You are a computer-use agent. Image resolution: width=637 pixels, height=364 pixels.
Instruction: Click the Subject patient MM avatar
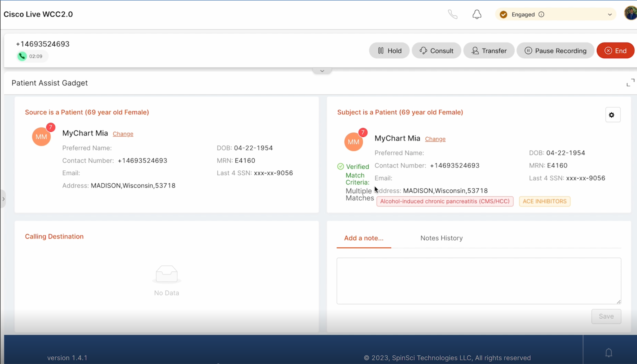click(353, 142)
